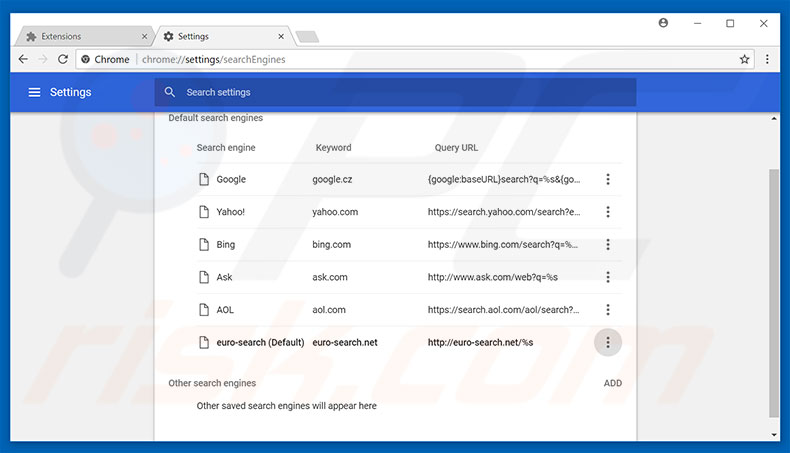Click the Ask search engine name

click(224, 277)
